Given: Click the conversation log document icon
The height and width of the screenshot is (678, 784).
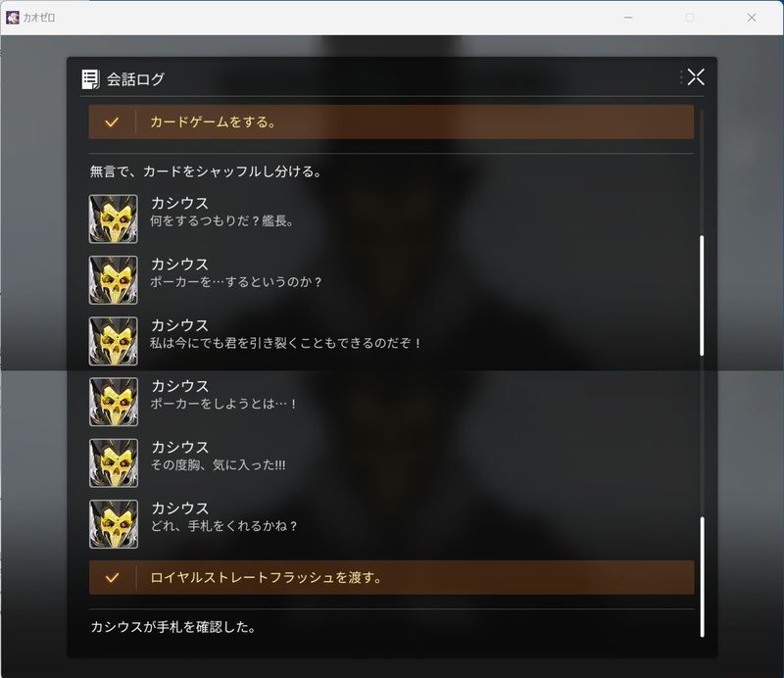Looking at the screenshot, I should (90, 79).
